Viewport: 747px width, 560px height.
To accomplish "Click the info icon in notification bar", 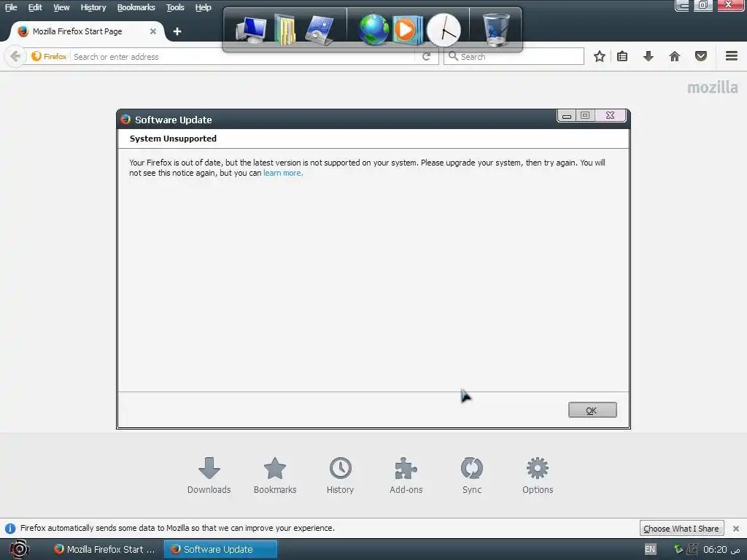I will pos(10,529).
